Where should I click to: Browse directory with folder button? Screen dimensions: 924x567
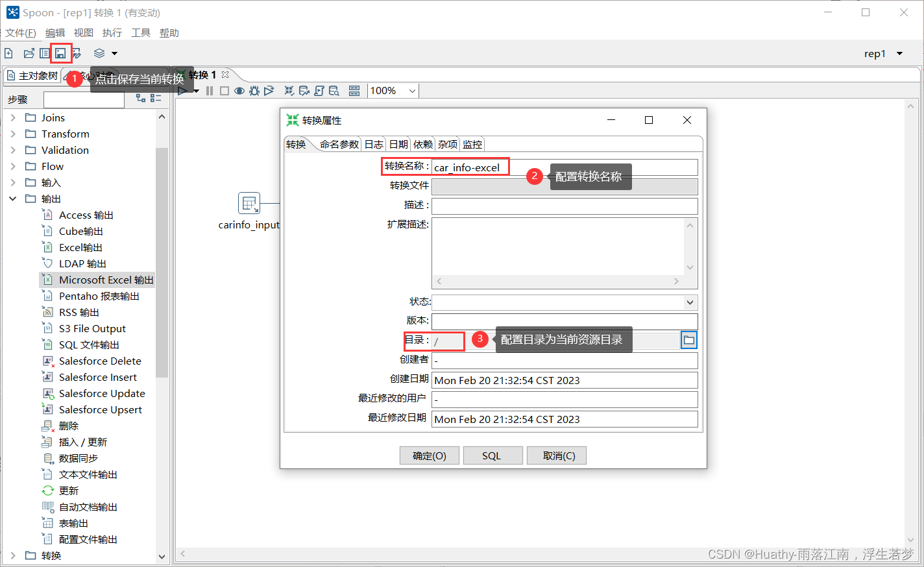[689, 340]
